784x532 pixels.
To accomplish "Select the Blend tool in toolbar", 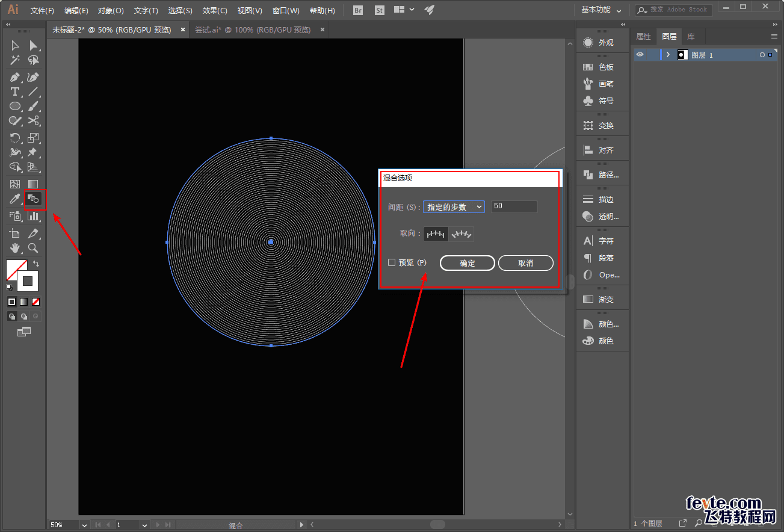I will 34,199.
